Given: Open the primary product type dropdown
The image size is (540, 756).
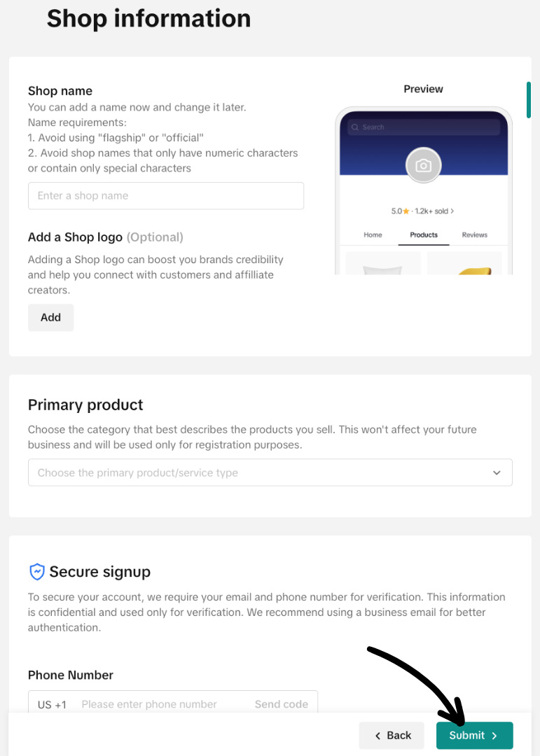Looking at the screenshot, I should pos(270,472).
